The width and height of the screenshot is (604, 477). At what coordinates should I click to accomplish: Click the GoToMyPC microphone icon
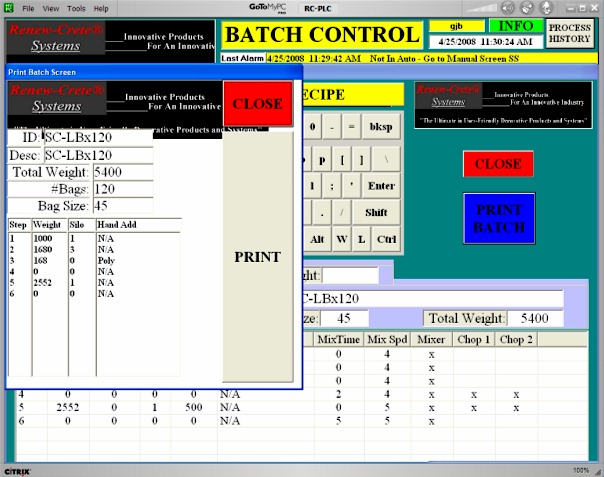click(x=546, y=8)
